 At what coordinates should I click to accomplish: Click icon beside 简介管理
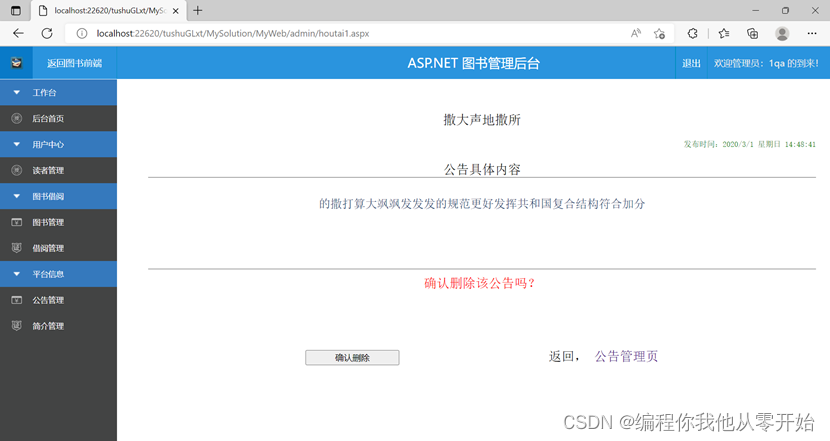coord(16,326)
